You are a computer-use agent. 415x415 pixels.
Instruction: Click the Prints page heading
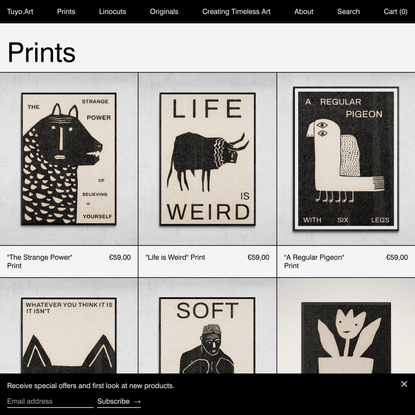tap(42, 52)
